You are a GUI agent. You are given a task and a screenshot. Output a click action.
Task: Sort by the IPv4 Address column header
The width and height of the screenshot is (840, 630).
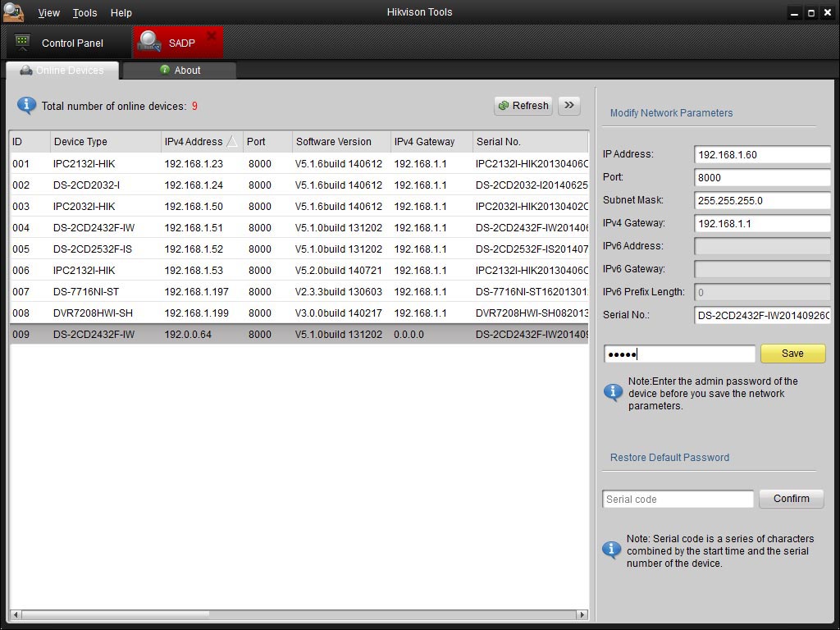202,141
